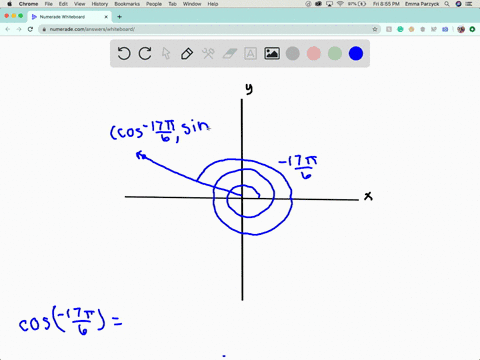Viewport: 480px width, 360px height.
Task: Open the Notification Center list icon
Action: pyautogui.click(x=469, y=4)
